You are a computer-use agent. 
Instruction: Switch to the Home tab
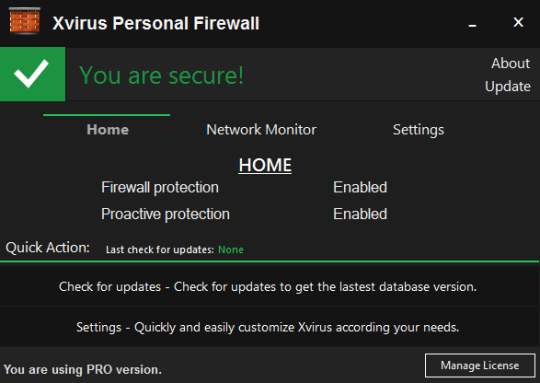(x=108, y=130)
